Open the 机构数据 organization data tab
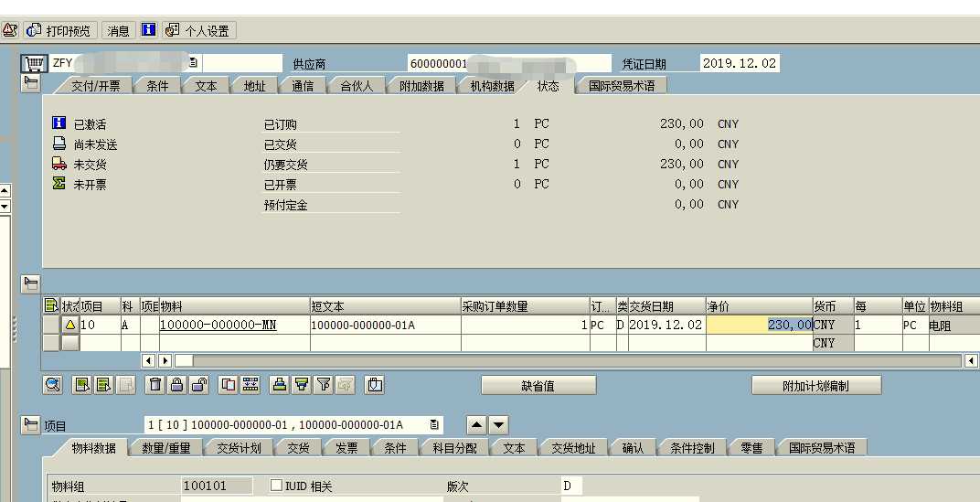The width and height of the screenshot is (980, 502). [x=492, y=86]
